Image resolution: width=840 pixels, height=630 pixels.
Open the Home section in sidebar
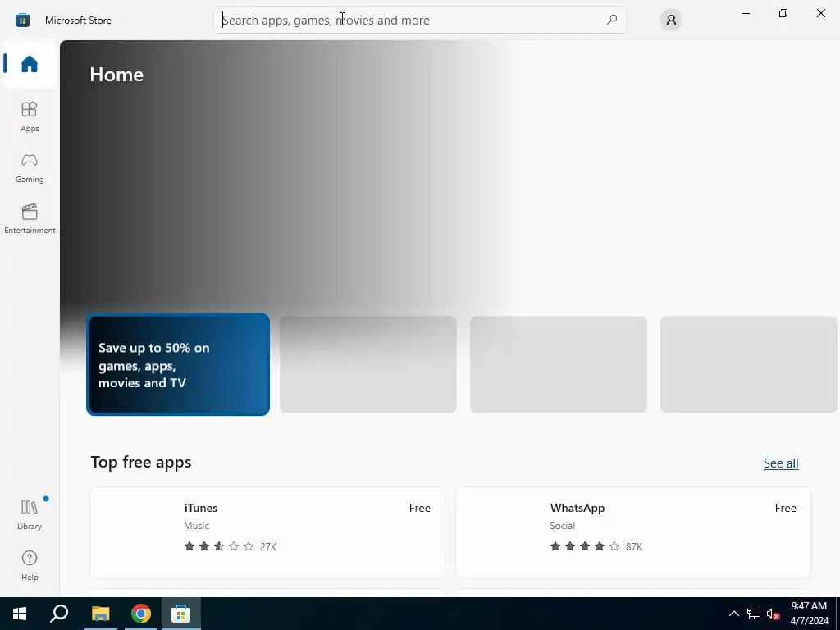[x=30, y=64]
